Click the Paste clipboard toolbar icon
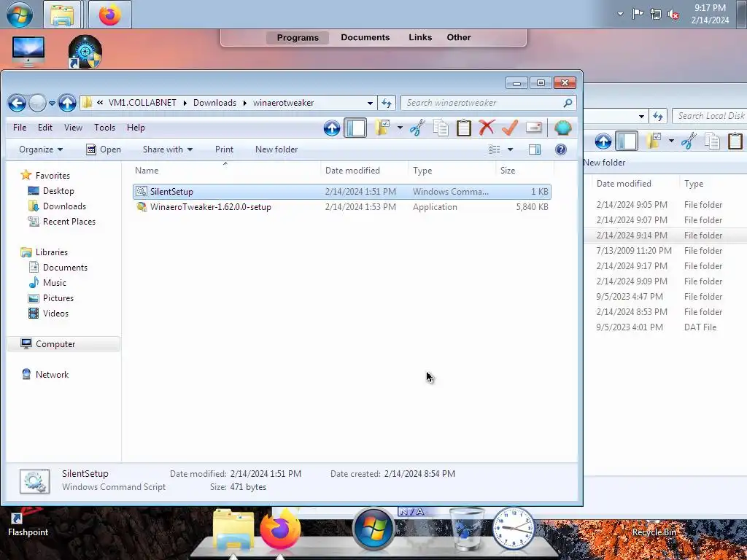The image size is (747, 560). (x=463, y=128)
